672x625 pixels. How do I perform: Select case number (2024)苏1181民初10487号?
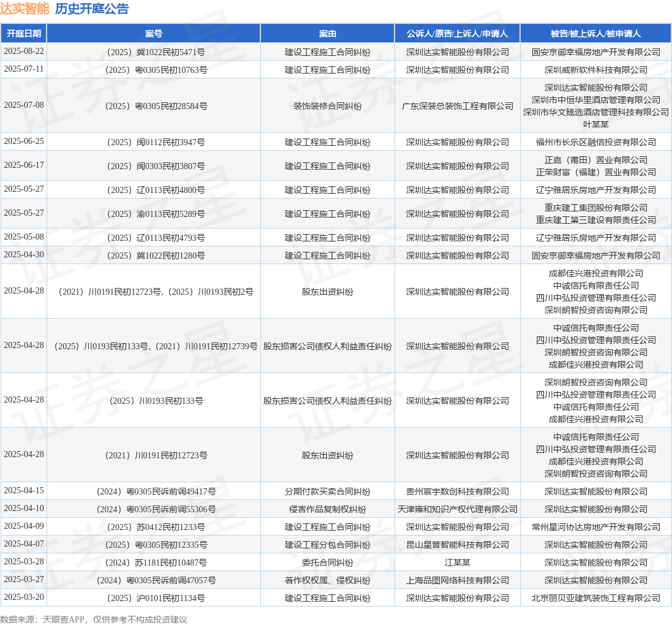tap(156, 562)
